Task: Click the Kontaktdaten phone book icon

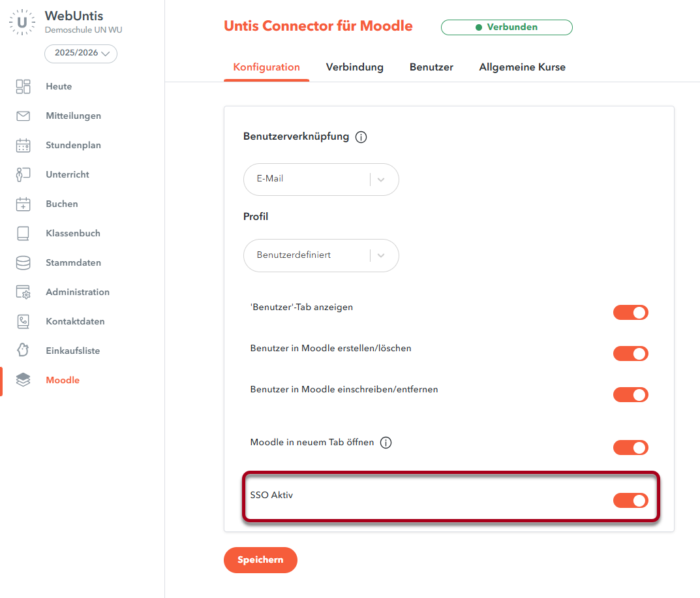Action: [x=23, y=321]
